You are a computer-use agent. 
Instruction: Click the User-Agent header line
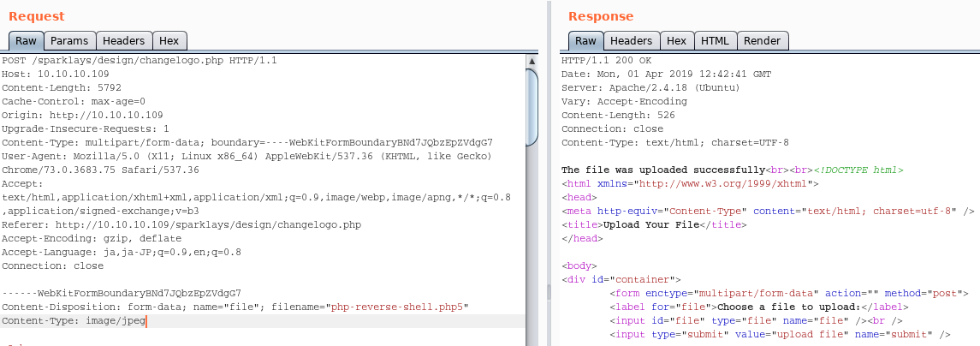click(246, 157)
